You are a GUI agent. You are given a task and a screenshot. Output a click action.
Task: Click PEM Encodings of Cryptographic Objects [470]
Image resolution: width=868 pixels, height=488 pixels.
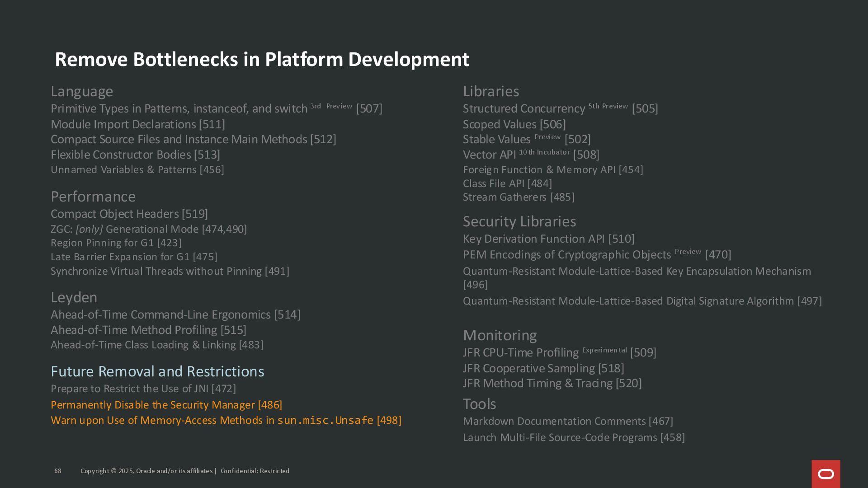pyautogui.click(x=596, y=255)
